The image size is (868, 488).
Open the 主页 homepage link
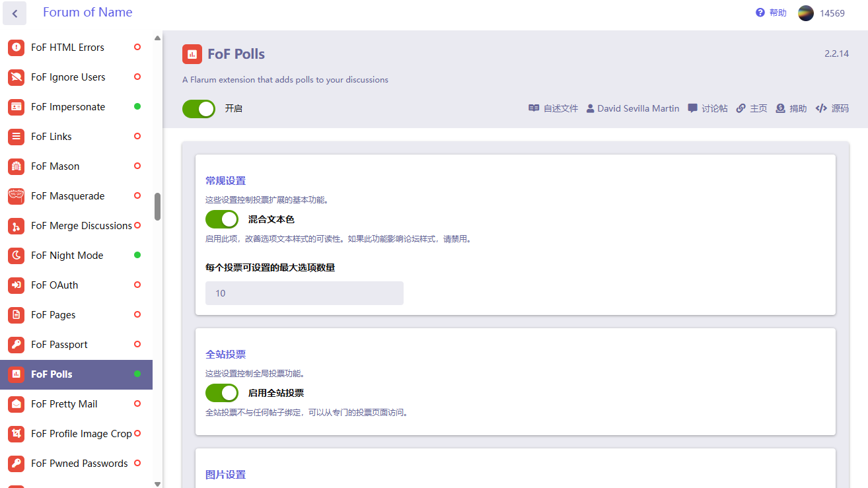click(752, 108)
